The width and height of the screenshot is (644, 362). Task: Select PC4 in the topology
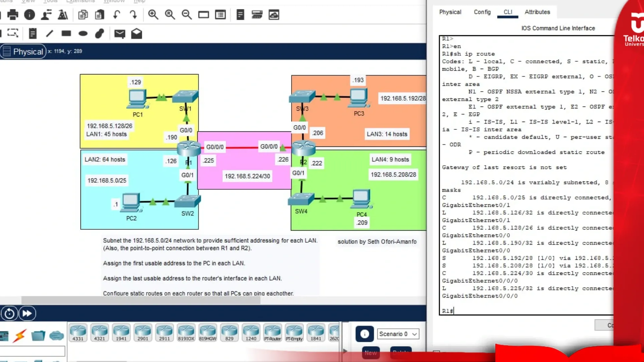click(x=362, y=199)
